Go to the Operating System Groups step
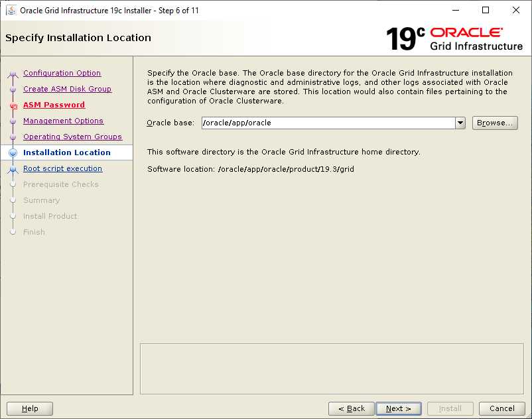 coord(72,137)
